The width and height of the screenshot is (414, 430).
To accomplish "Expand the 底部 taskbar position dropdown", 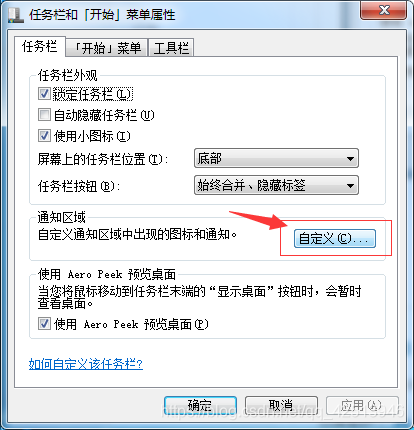I will 276,158.
